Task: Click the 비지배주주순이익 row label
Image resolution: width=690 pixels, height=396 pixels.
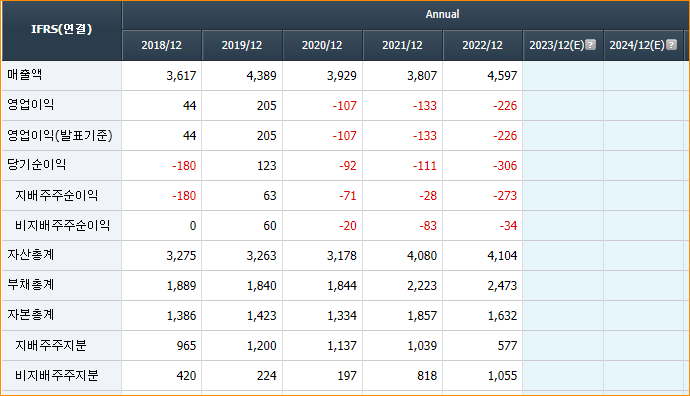Action: (x=62, y=225)
